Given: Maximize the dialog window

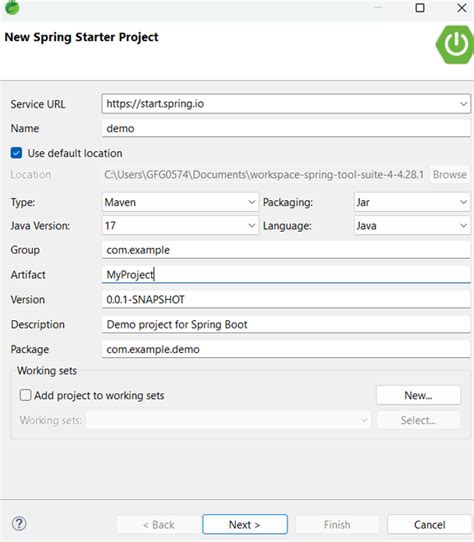Looking at the screenshot, I should (420, 8).
